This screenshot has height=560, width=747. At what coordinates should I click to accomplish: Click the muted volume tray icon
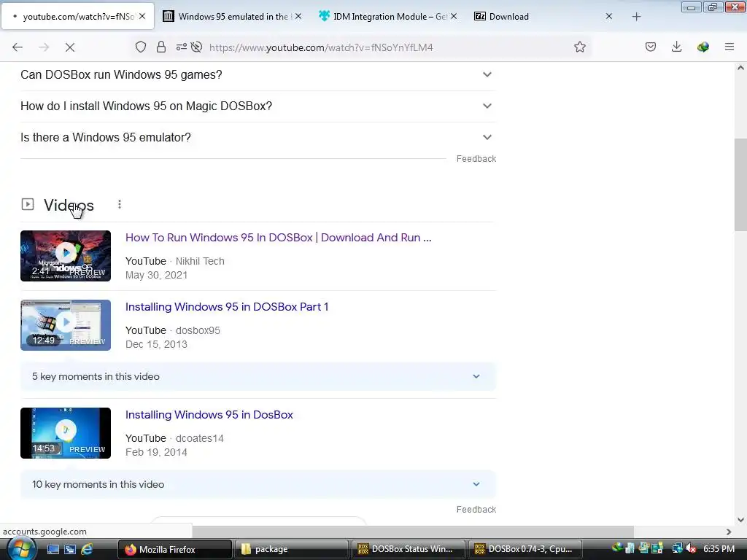[x=692, y=549]
